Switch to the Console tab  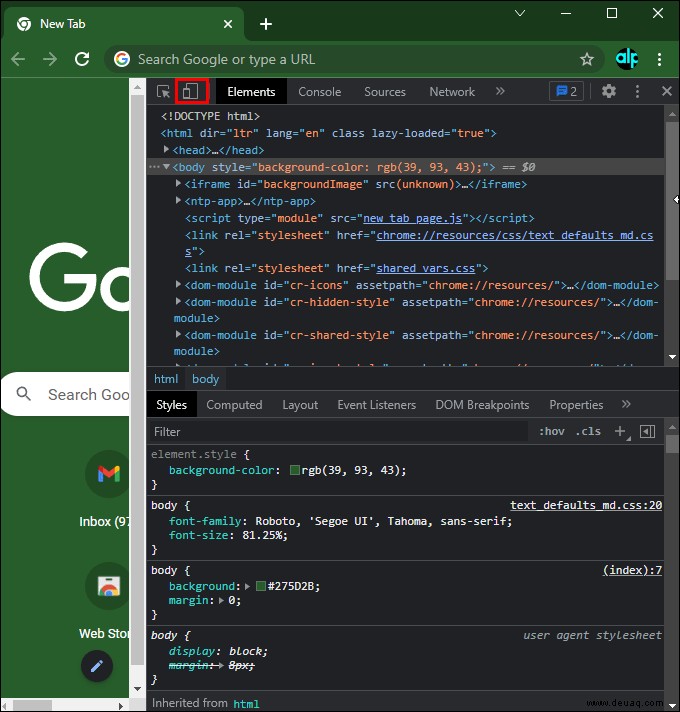[320, 92]
